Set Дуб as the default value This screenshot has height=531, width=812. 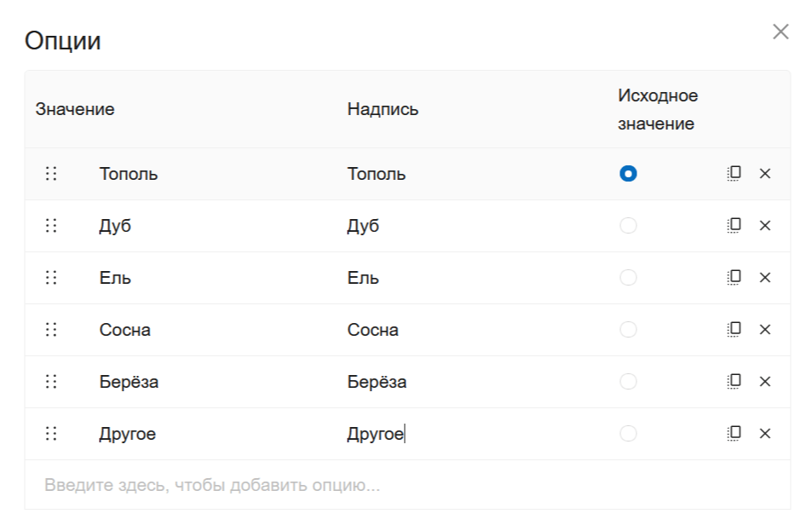click(628, 226)
